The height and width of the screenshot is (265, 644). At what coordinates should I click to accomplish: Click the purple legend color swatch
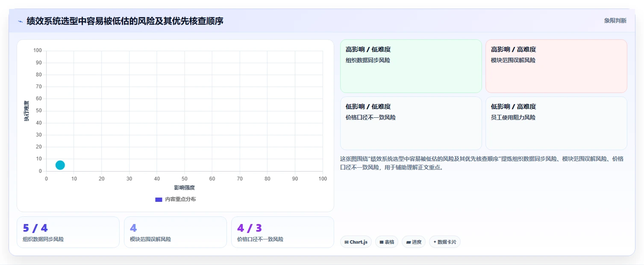click(159, 199)
